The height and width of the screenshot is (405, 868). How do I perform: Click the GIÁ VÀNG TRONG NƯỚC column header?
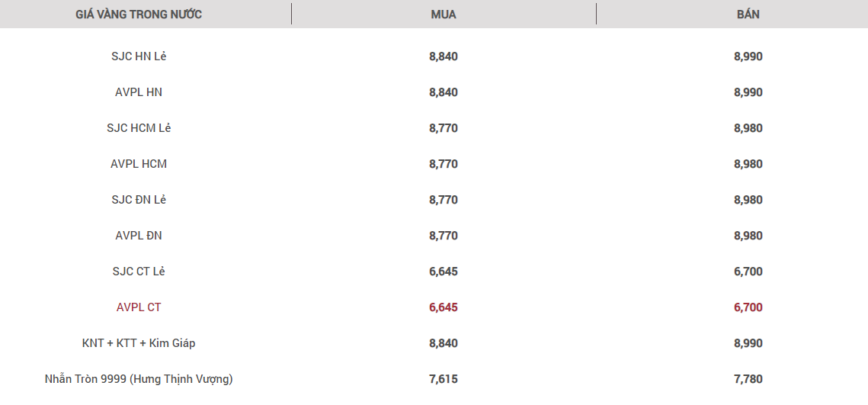(139, 14)
